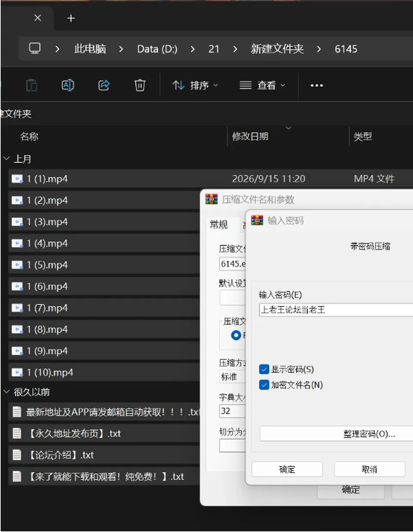Click 确定 in the 压缩文件名和参数 dialog
Image resolution: width=413 pixels, height=532 pixels.
pyautogui.click(x=351, y=490)
